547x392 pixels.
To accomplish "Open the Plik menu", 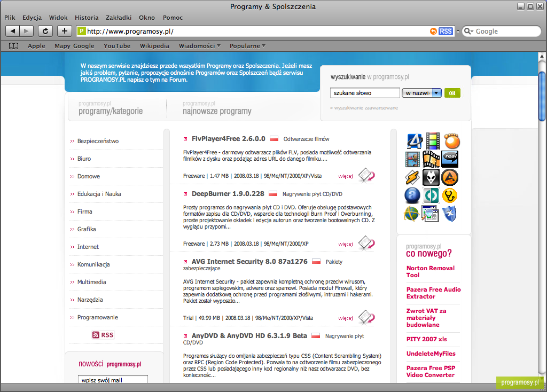I will pyautogui.click(x=10, y=18).
